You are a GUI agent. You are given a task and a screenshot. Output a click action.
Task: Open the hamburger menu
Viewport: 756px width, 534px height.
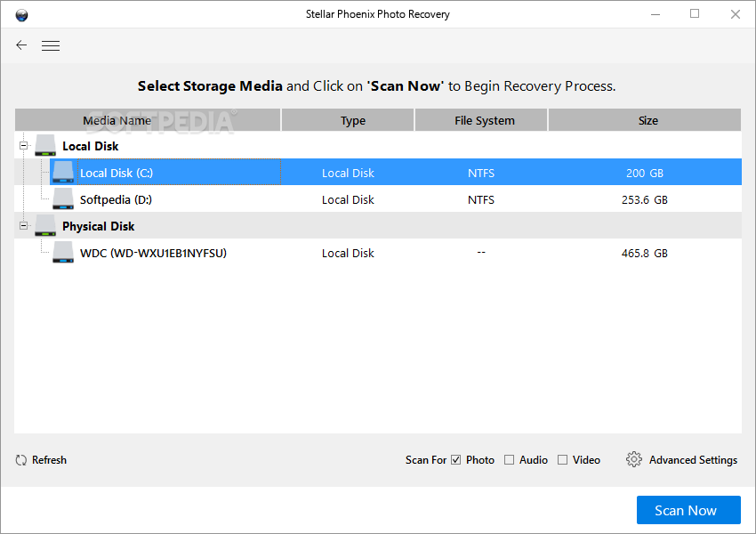[51, 45]
